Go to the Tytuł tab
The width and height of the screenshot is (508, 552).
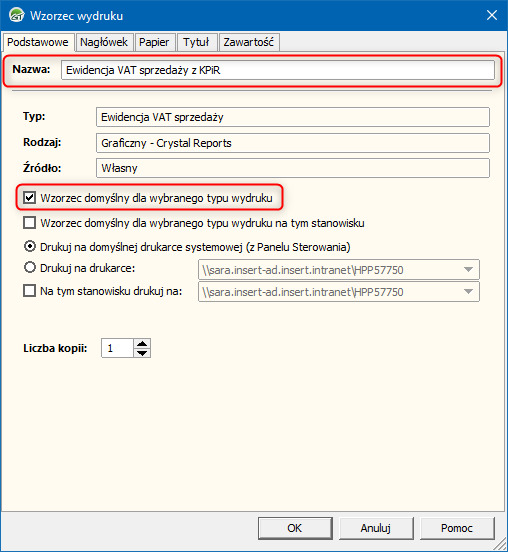tap(196, 42)
